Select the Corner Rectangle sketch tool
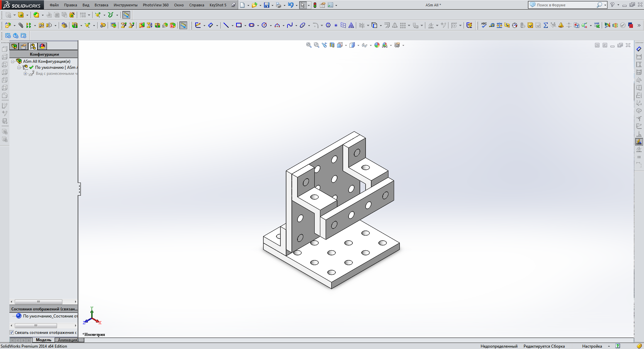Viewport: 644px width, 349px height. click(239, 25)
